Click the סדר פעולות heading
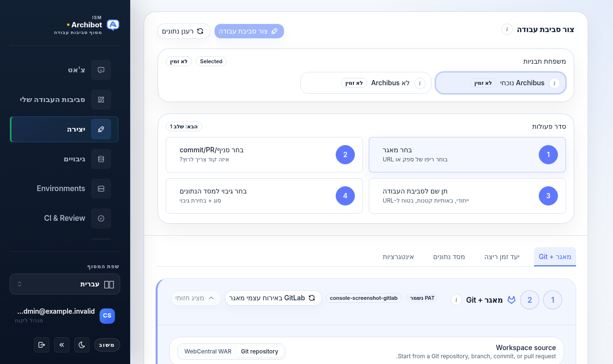 click(x=549, y=126)
